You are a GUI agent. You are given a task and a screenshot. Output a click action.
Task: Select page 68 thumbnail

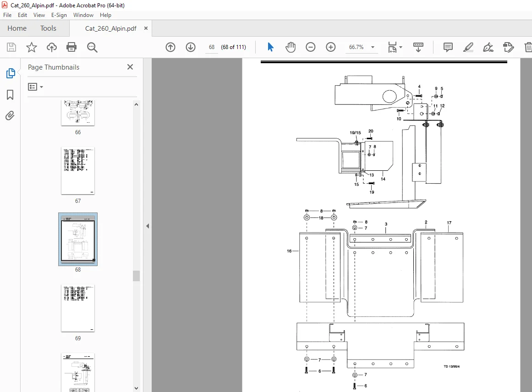pos(78,240)
